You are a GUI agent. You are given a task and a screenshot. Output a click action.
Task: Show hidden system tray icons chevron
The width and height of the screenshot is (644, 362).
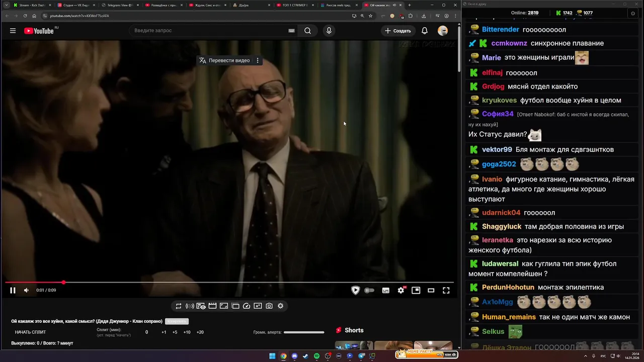click(x=586, y=356)
